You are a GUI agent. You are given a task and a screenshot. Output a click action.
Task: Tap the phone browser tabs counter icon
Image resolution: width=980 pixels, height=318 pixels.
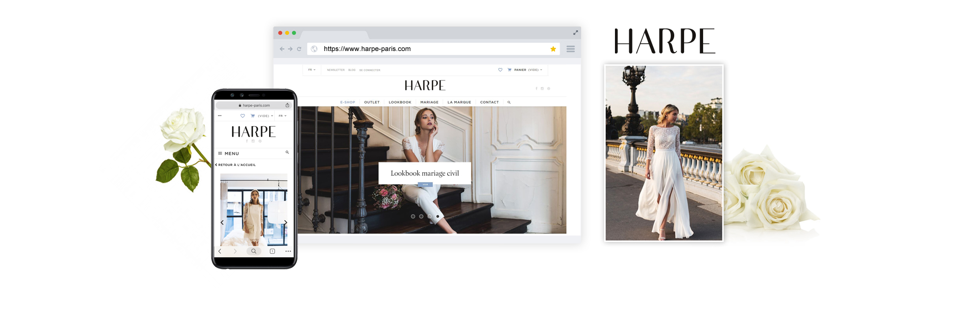pyautogui.click(x=272, y=251)
